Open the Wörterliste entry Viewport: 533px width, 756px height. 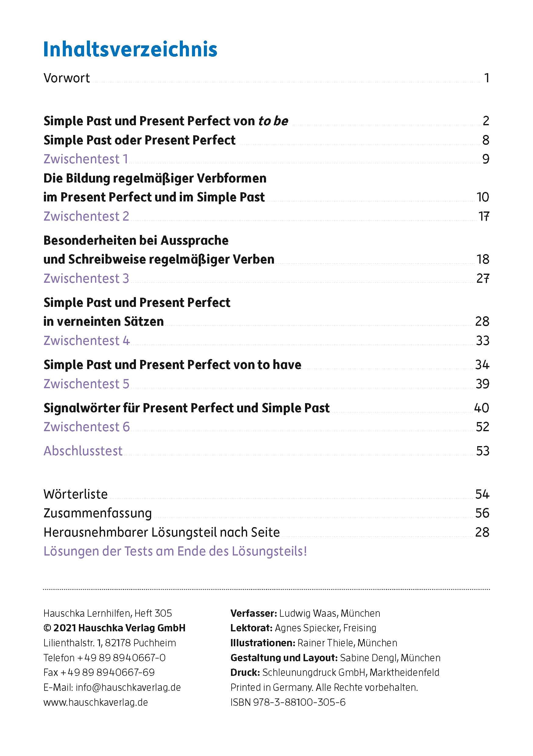pyautogui.click(x=75, y=494)
